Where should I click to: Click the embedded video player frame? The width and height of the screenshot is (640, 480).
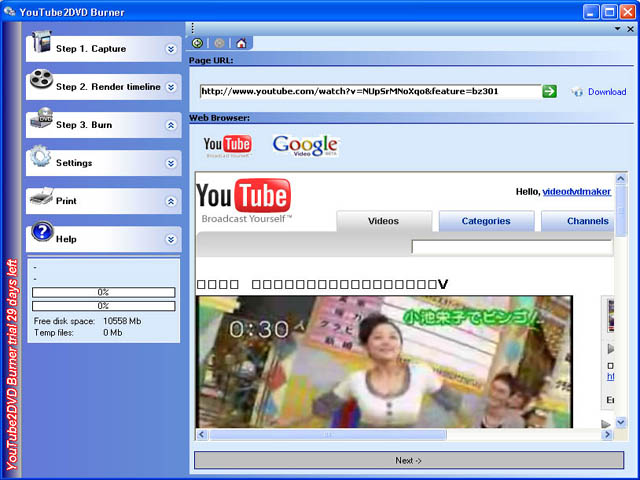[384, 362]
